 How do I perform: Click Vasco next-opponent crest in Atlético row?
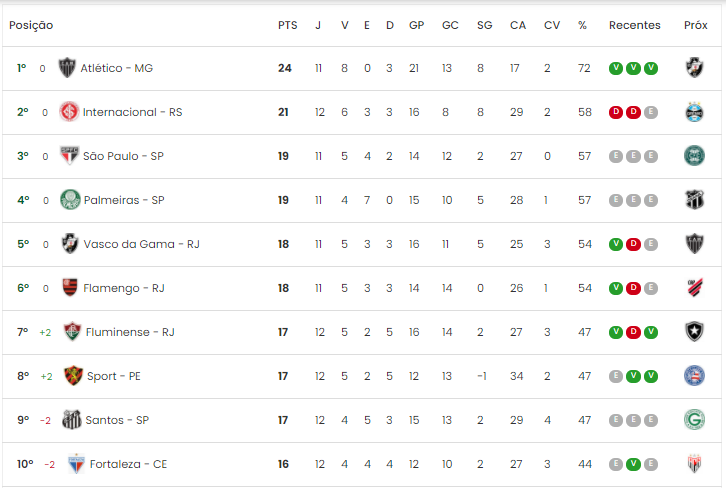pos(695,68)
